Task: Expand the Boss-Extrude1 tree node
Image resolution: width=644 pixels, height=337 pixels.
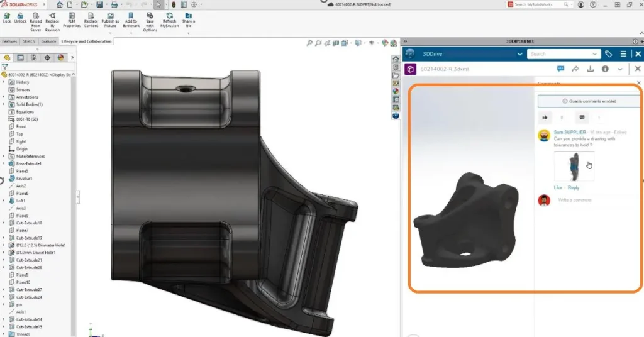Action: click(4, 163)
